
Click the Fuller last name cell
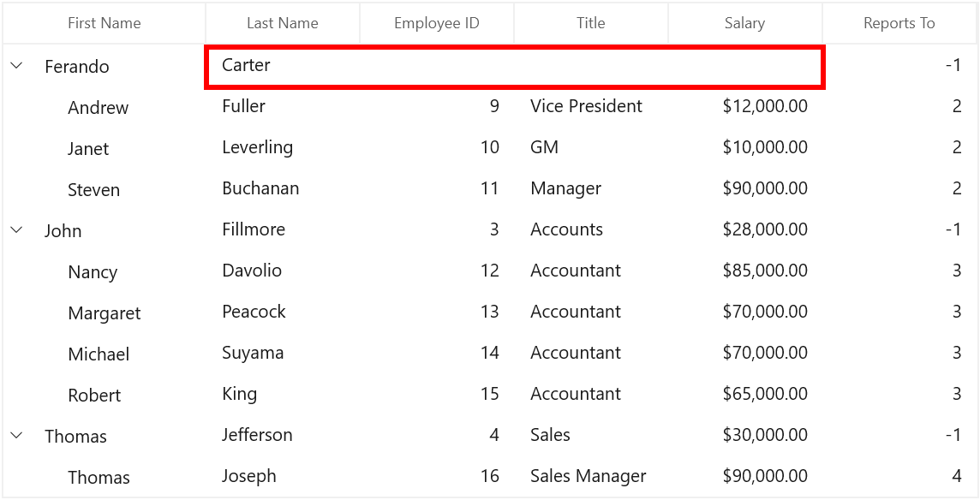(x=244, y=106)
